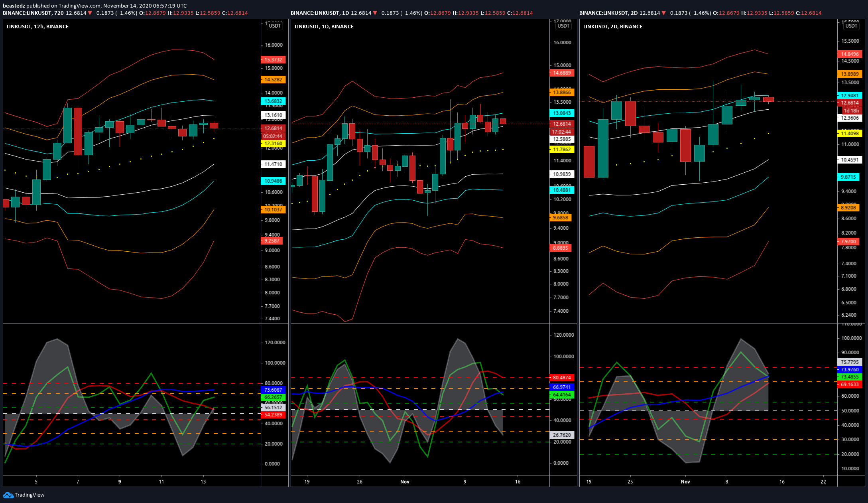Click the orange 9.6858 price label
This screenshot has height=503, width=868.
(561, 218)
